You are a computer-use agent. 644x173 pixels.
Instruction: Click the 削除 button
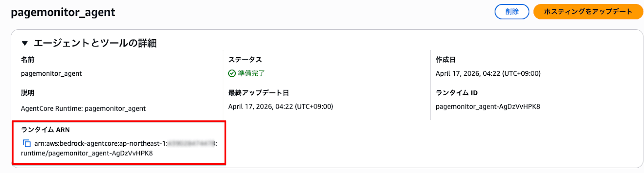pyautogui.click(x=512, y=12)
